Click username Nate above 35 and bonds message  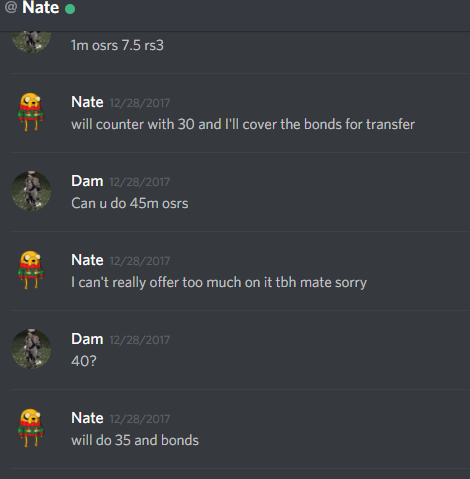87,418
